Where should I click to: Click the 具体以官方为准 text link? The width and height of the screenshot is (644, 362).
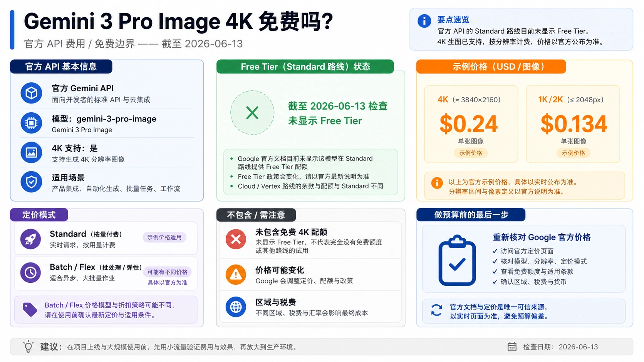[168, 282]
